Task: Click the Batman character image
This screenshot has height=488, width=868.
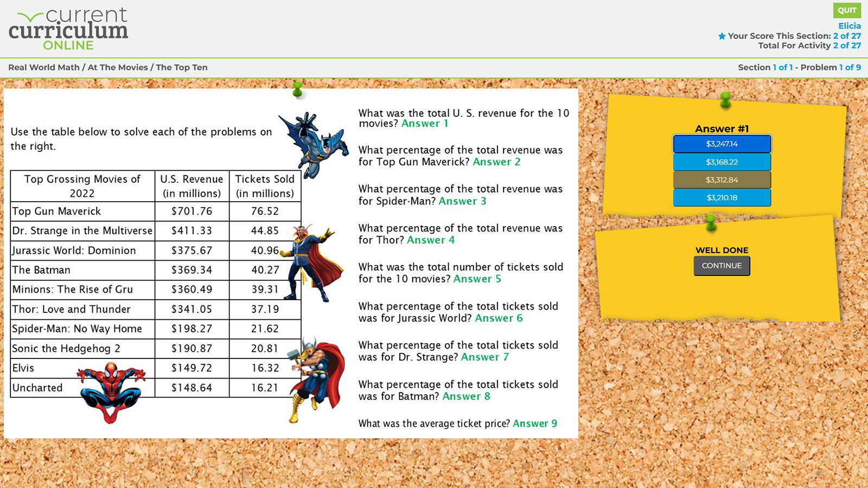Action: coord(314,144)
